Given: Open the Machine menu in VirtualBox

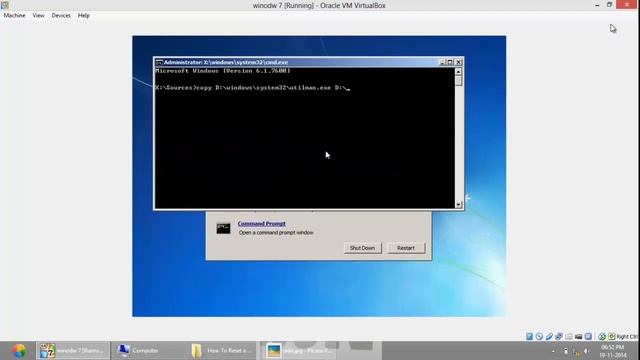Looking at the screenshot, I should point(14,16).
